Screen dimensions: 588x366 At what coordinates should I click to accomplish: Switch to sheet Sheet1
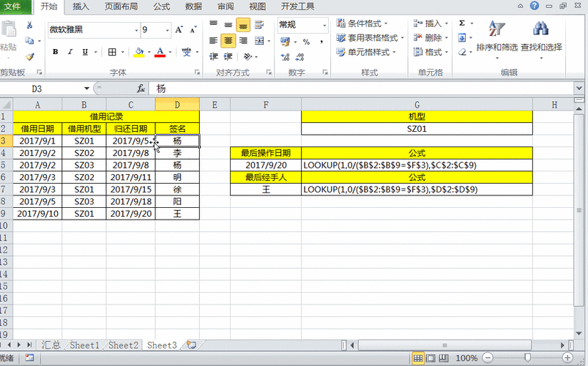tap(84, 345)
